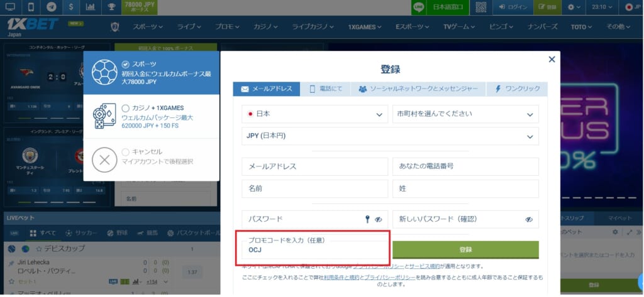This screenshot has height=297, width=644.
Task: Click the soccer ball sports bonus icon
Action: click(x=104, y=72)
